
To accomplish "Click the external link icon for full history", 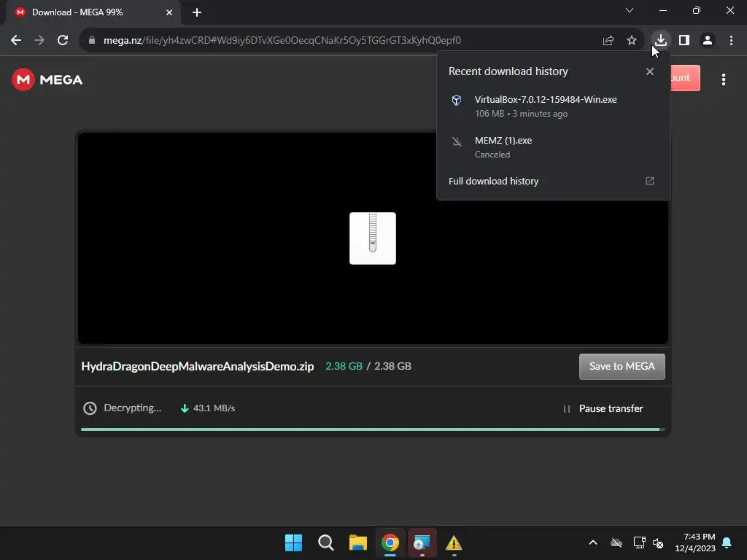I will point(650,181).
